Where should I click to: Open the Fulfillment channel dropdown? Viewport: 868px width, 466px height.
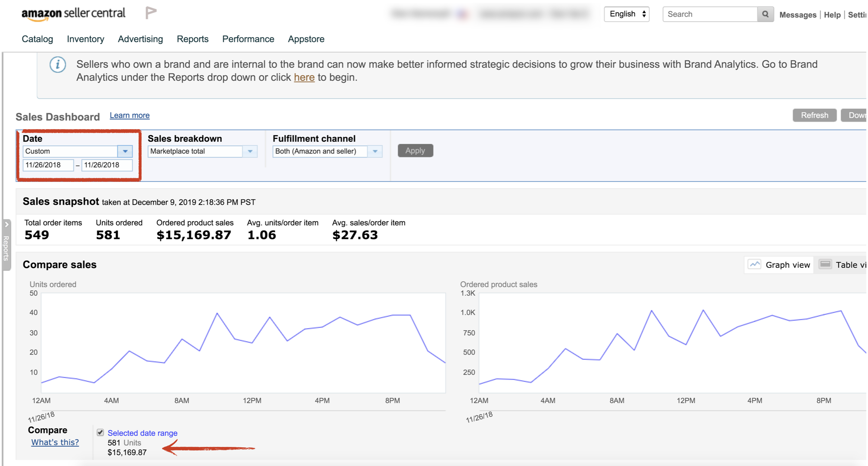click(x=327, y=151)
